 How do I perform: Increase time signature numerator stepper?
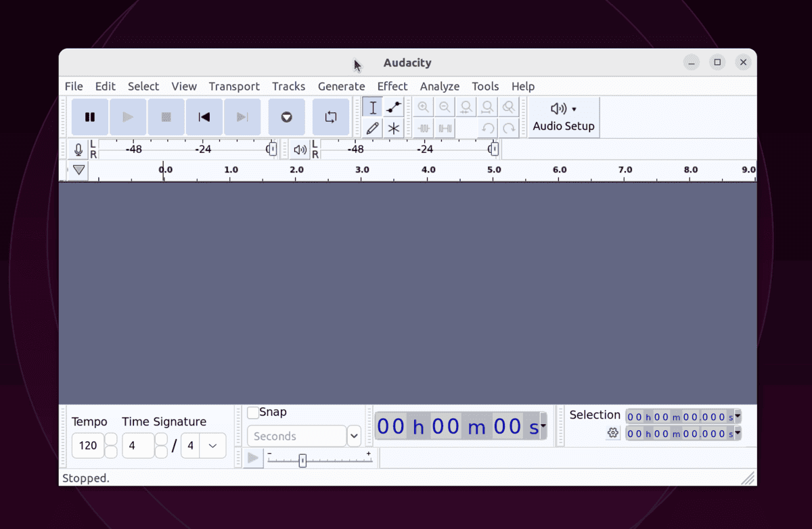pyautogui.click(x=162, y=440)
